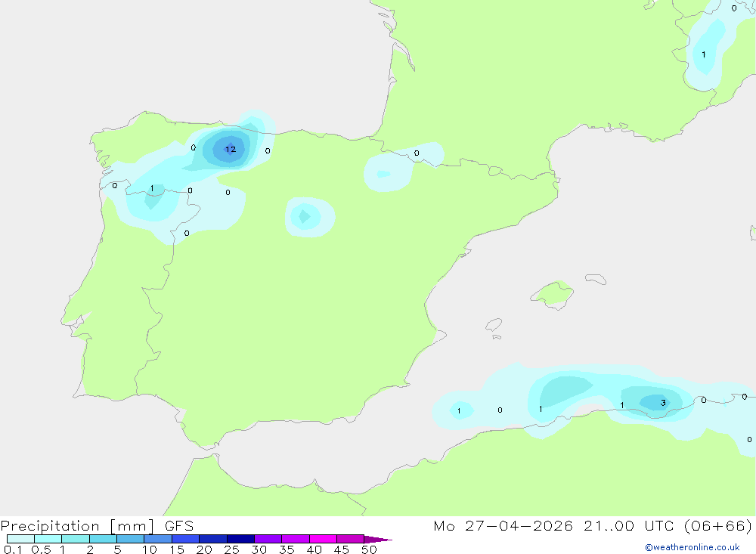Pick the 40–45 mm magenta legend swatch
The height and width of the screenshot is (554, 756).
[323, 539]
